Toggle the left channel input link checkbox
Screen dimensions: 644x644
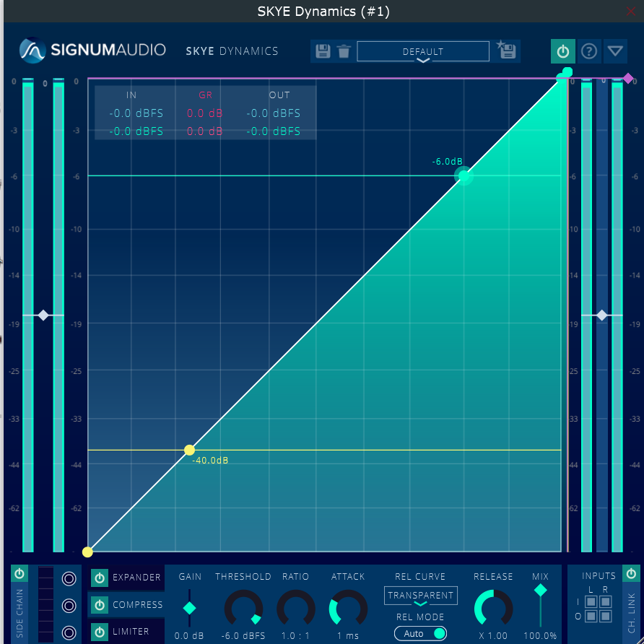[x=591, y=602]
